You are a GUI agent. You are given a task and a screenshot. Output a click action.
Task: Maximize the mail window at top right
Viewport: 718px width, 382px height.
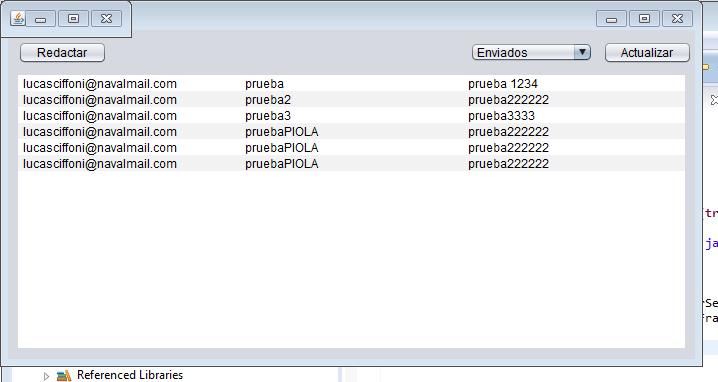tap(644, 19)
